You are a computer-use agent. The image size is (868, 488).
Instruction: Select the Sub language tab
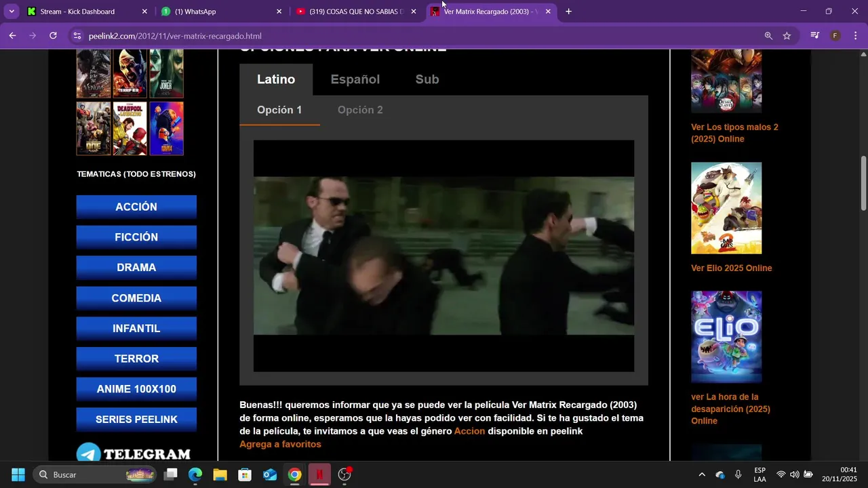(427, 79)
